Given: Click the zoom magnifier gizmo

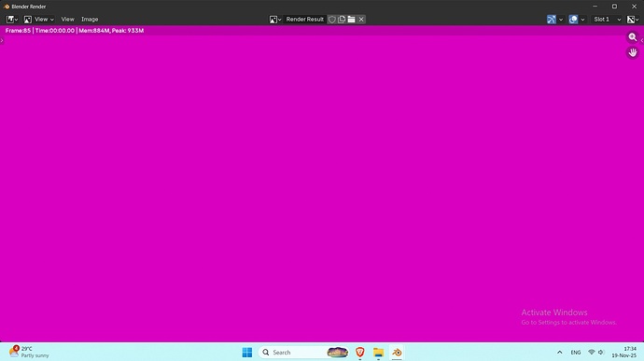Looking at the screenshot, I should click(633, 37).
